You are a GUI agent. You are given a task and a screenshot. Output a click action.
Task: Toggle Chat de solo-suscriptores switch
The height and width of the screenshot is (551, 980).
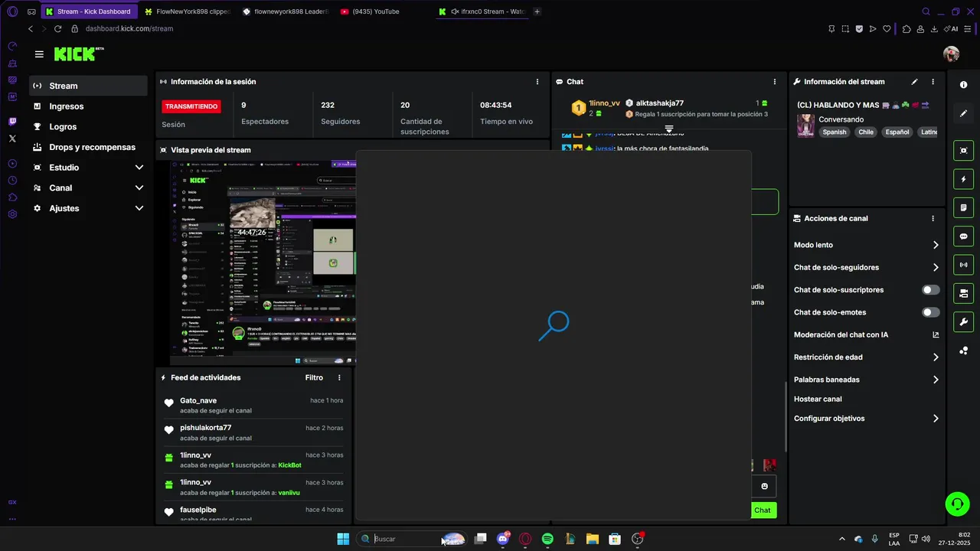pyautogui.click(x=931, y=290)
